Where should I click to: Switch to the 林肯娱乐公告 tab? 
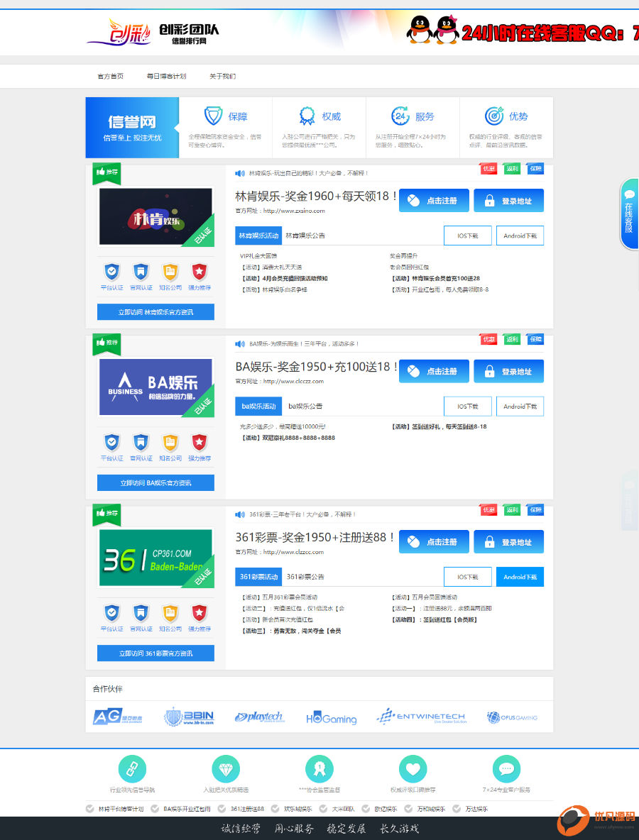pyautogui.click(x=305, y=236)
